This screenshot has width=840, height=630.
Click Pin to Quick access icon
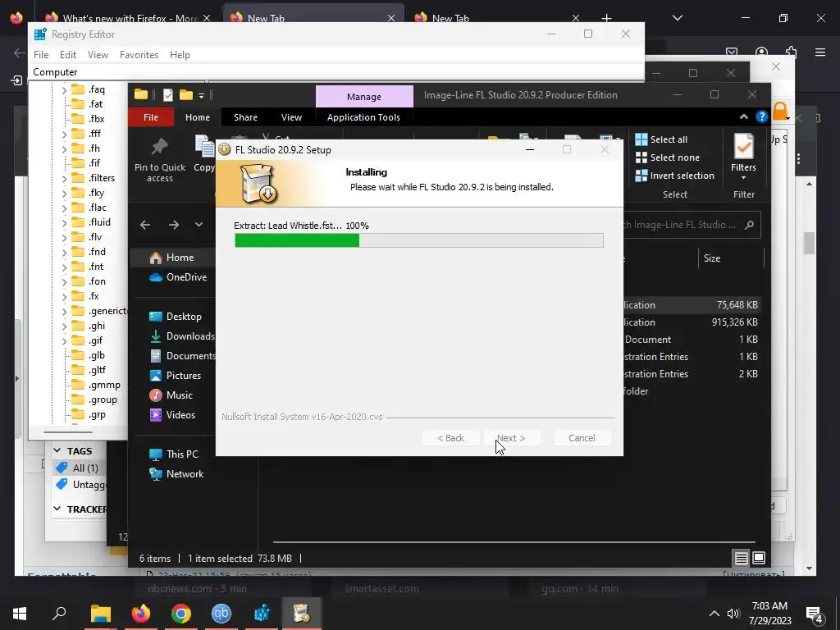point(159,148)
